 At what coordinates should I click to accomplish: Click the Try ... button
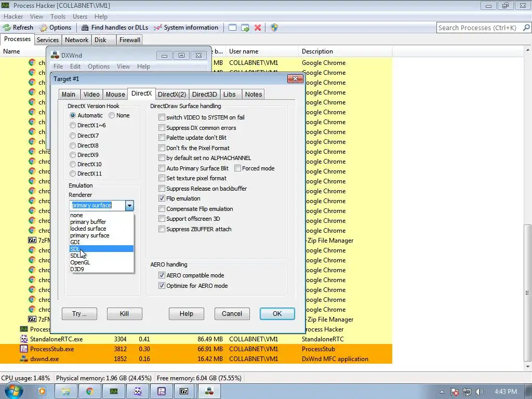coord(79,313)
